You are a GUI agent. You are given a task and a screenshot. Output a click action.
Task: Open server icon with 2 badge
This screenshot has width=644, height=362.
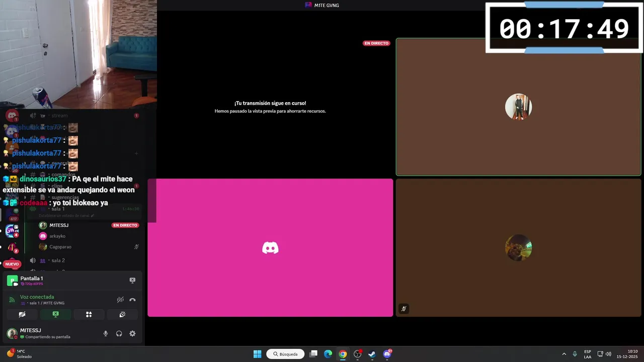[x=12, y=247]
